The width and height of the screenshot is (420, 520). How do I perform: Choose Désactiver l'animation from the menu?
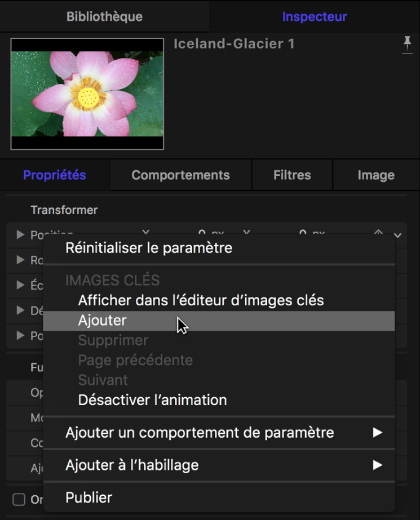(x=152, y=400)
